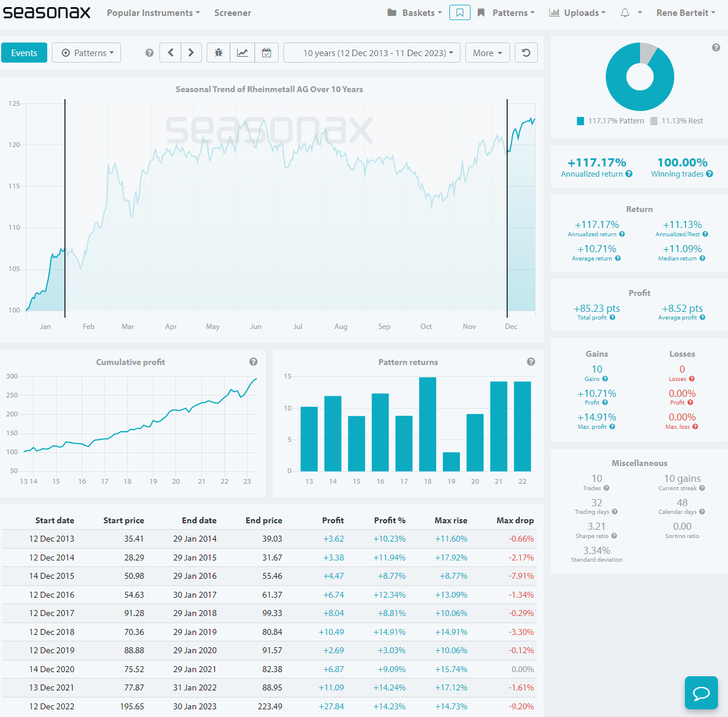Toggle the Rest legend entry

[677, 120]
